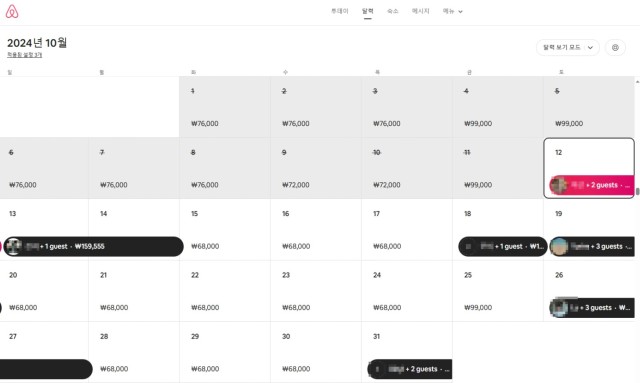Screen dimensions: 640x383
Task: Open the 투데이 tab
Action: 340,11
